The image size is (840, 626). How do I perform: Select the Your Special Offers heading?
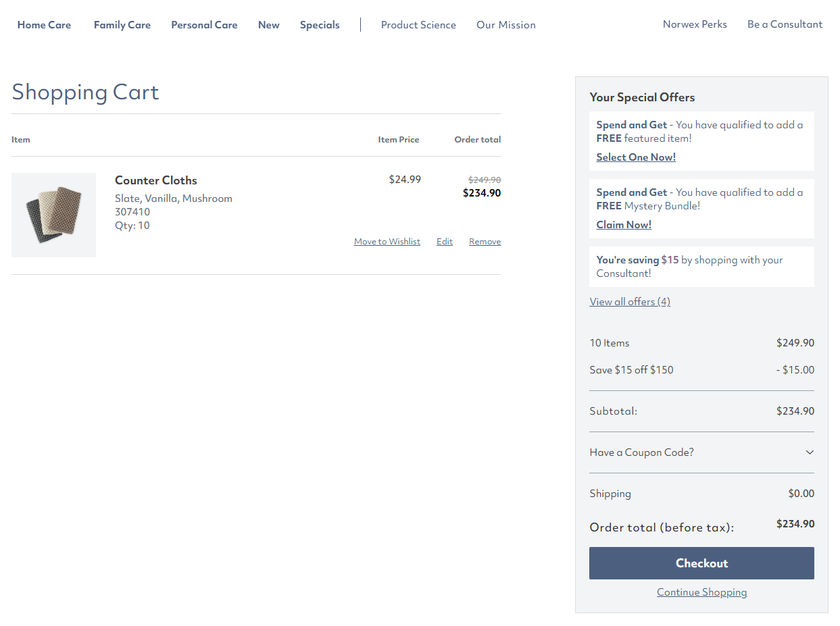coord(642,97)
